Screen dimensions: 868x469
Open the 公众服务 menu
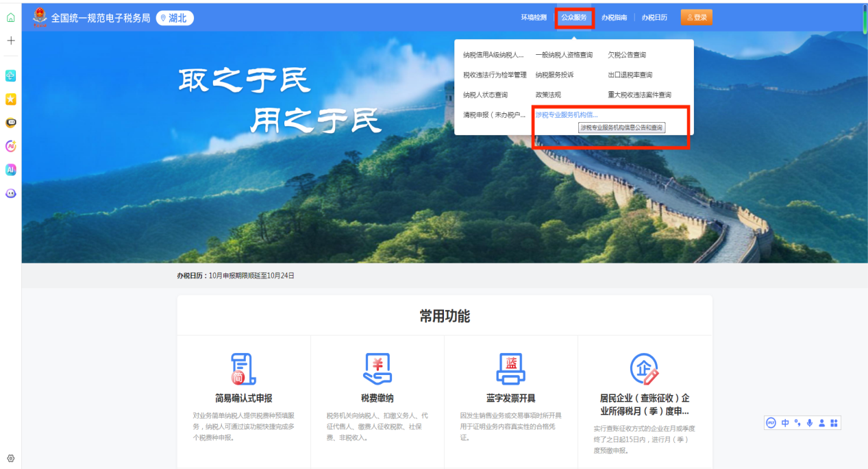[574, 18]
